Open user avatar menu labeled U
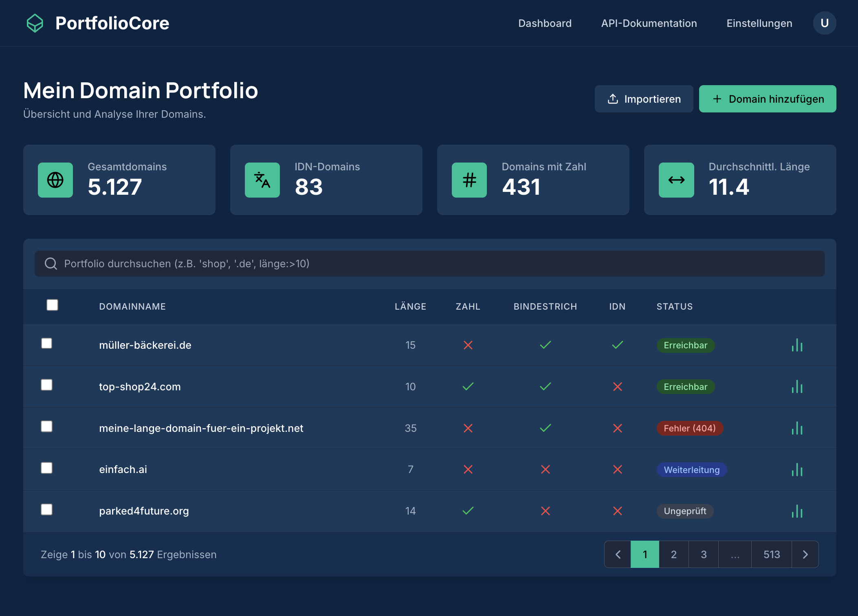 pos(825,23)
